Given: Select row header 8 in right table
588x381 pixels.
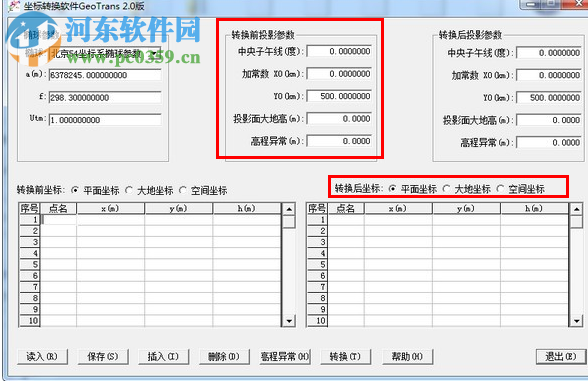Looking at the screenshot, I should point(317,298).
